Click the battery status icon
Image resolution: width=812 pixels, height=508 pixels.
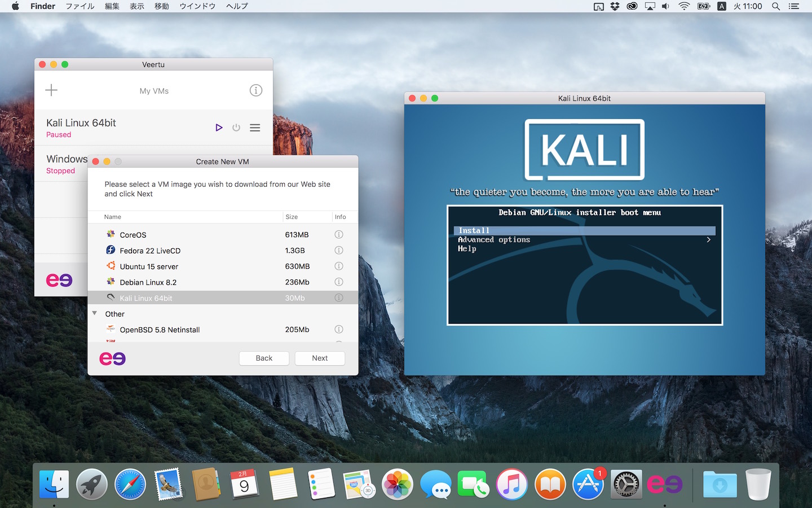point(704,6)
